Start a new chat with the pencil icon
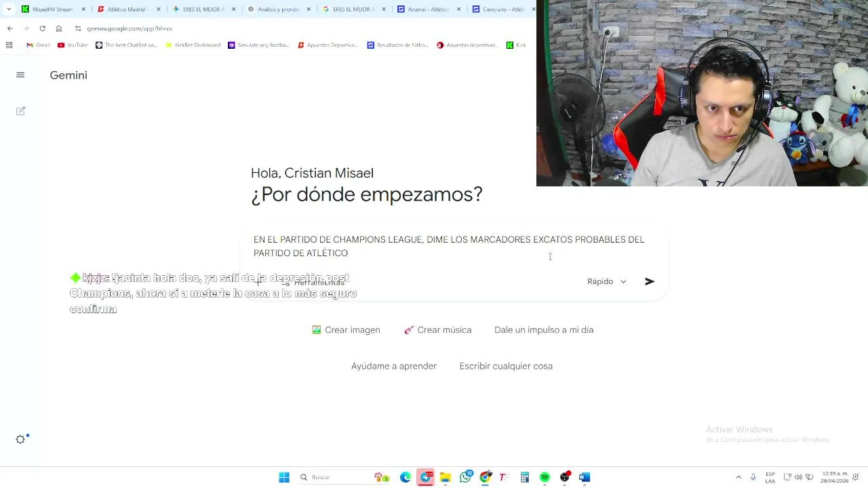 click(20, 110)
